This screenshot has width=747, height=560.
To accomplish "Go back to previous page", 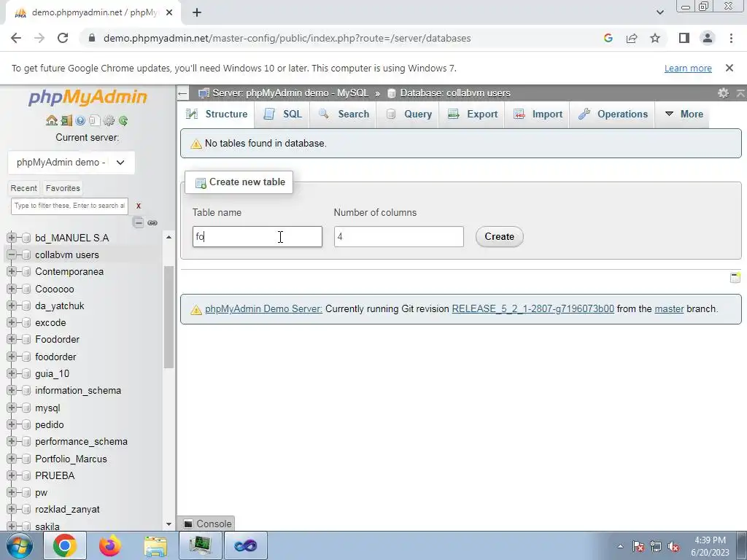I will pos(16,38).
